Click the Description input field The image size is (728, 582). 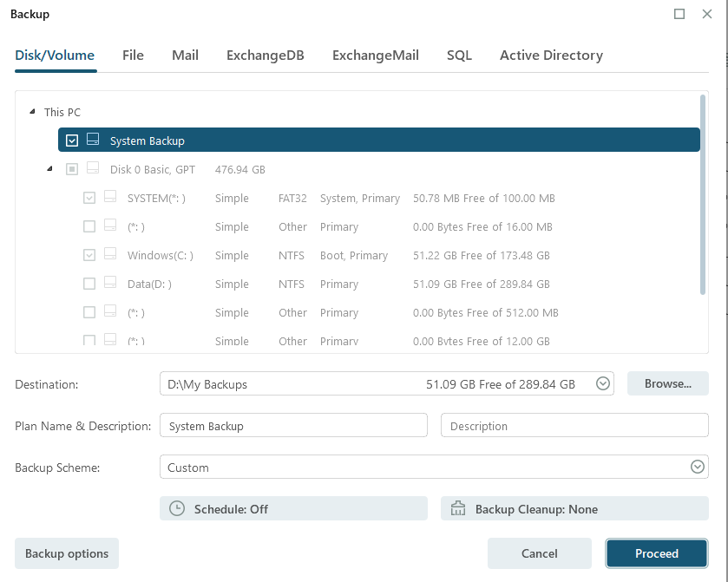(574, 426)
